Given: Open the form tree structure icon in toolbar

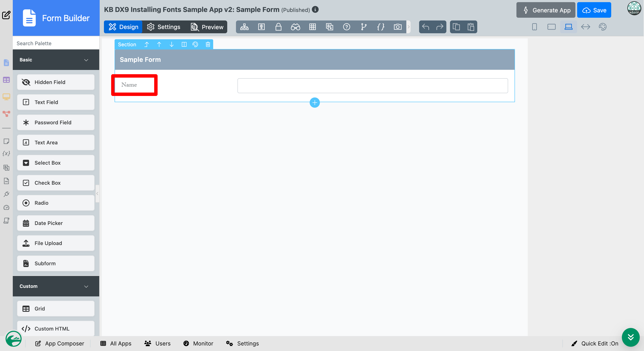Looking at the screenshot, I should coord(244,27).
